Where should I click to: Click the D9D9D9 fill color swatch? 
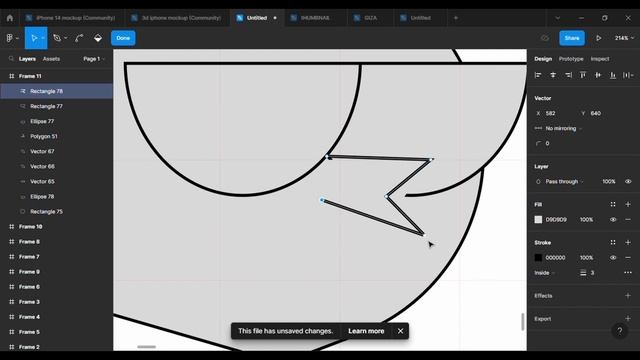[538, 220]
